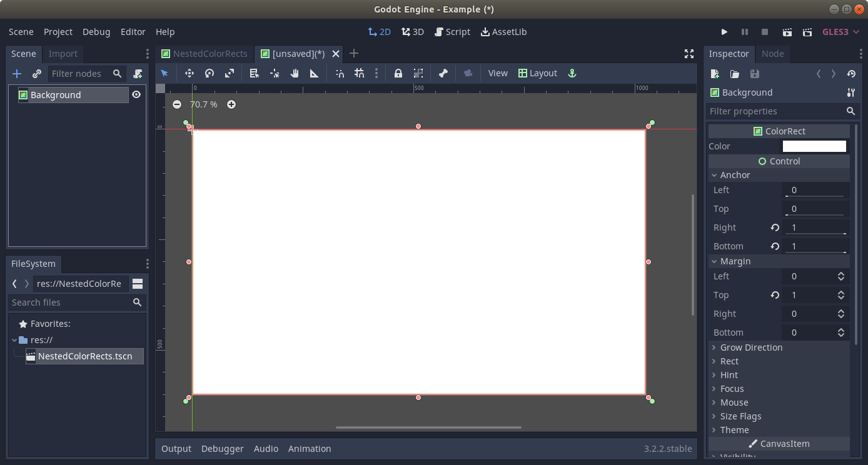The height and width of the screenshot is (465, 868).
Task: Open the View menu in viewport toolbar
Action: pos(498,73)
